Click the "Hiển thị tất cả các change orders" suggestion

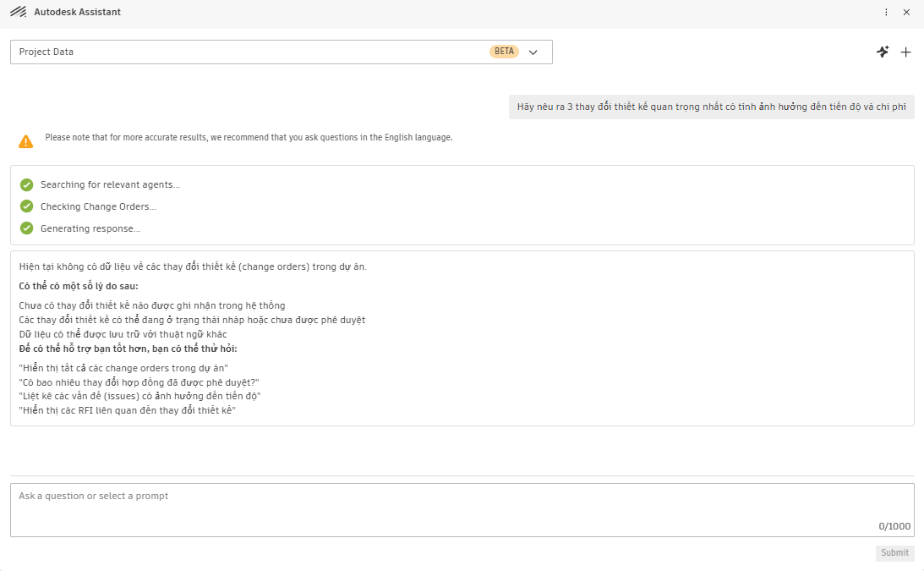tap(123, 368)
